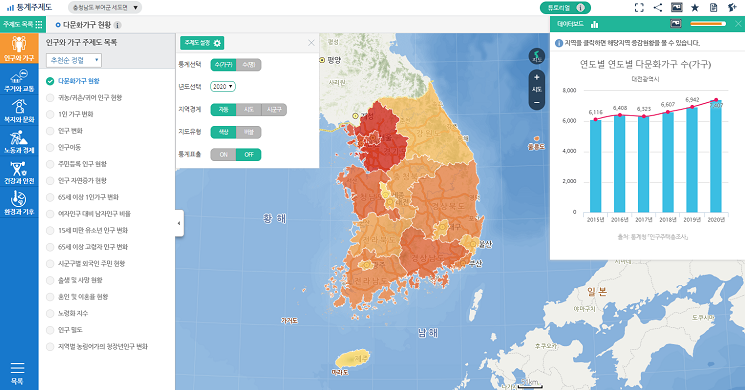Open the 노동과 경제 category icon
This screenshot has width=745, height=390.
coord(19,141)
